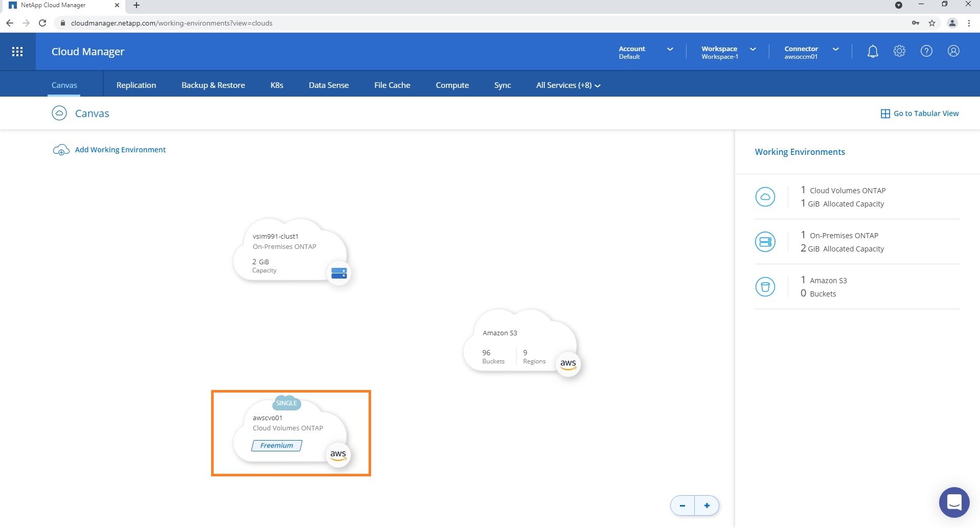Go to Tabular View
The width and height of the screenshot is (980, 528).
920,113
